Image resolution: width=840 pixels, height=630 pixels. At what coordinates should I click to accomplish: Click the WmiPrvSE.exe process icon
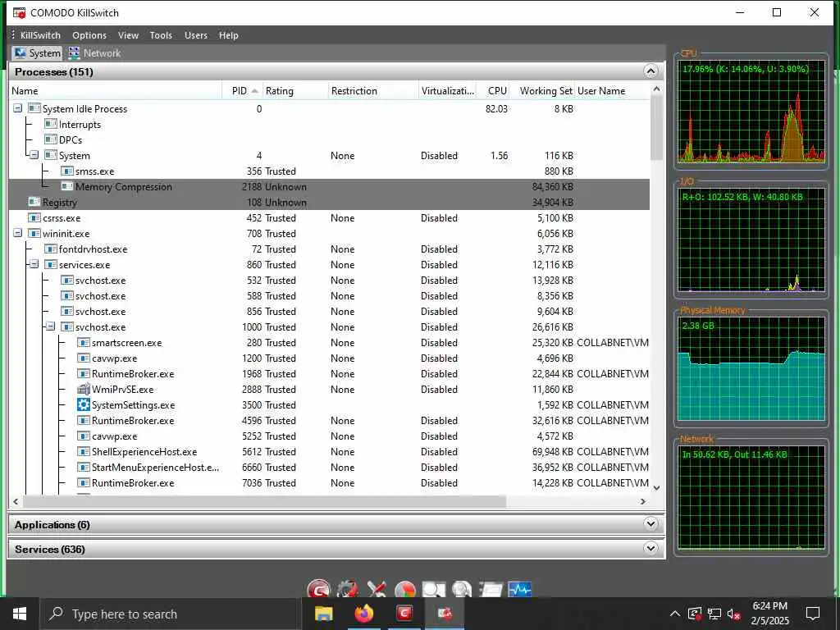(x=83, y=390)
